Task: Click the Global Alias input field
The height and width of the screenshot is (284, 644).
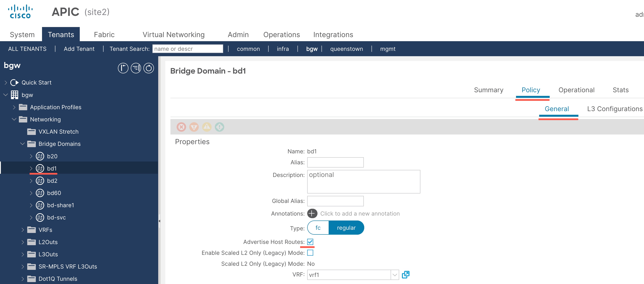Action: coord(335,201)
